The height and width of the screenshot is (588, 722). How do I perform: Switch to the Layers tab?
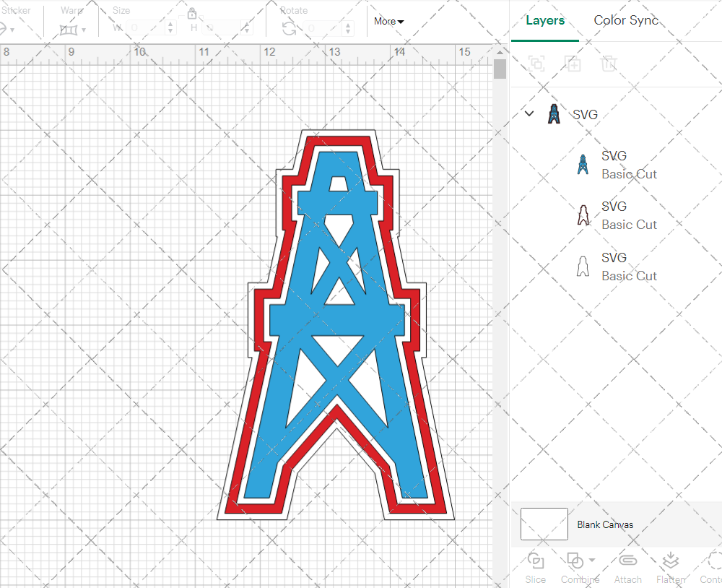coord(545,20)
